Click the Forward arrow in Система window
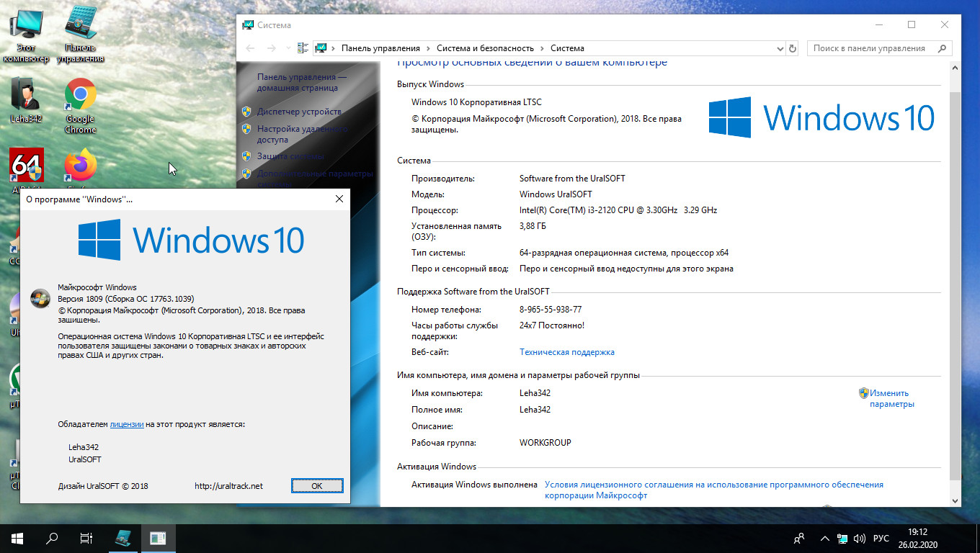 tap(272, 48)
